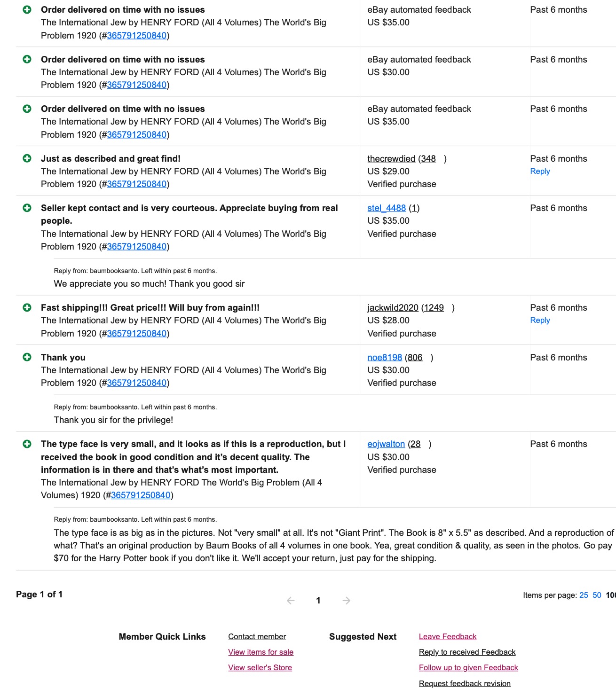Click positive icon beside "Seller kept contact" feedback
The height and width of the screenshot is (689, 616).
pyautogui.click(x=27, y=208)
